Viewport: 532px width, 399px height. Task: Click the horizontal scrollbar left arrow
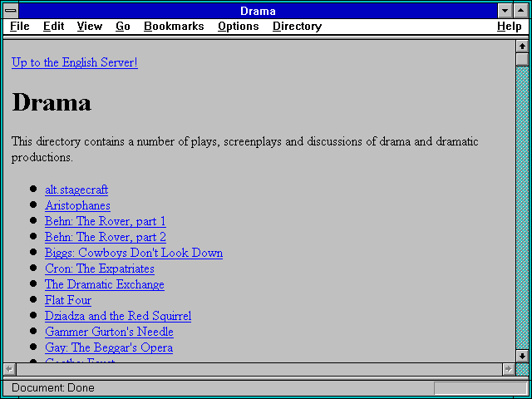tap(9, 369)
